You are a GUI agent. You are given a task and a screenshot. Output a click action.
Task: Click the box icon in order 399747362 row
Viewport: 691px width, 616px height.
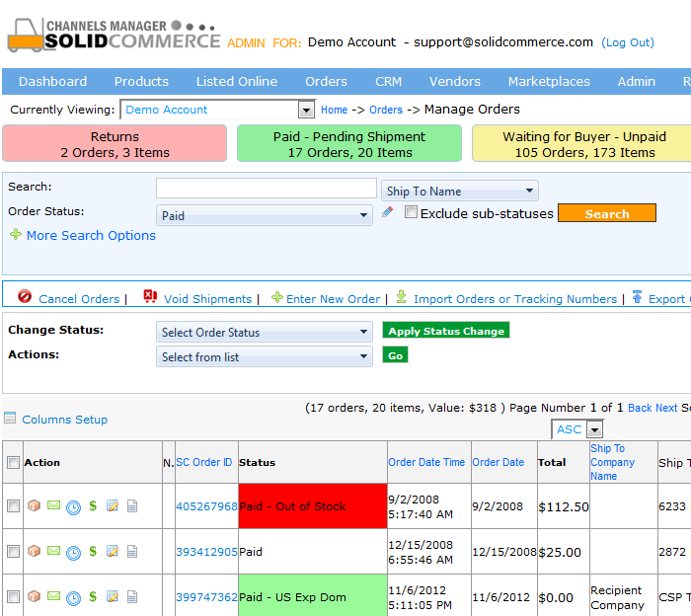34,596
